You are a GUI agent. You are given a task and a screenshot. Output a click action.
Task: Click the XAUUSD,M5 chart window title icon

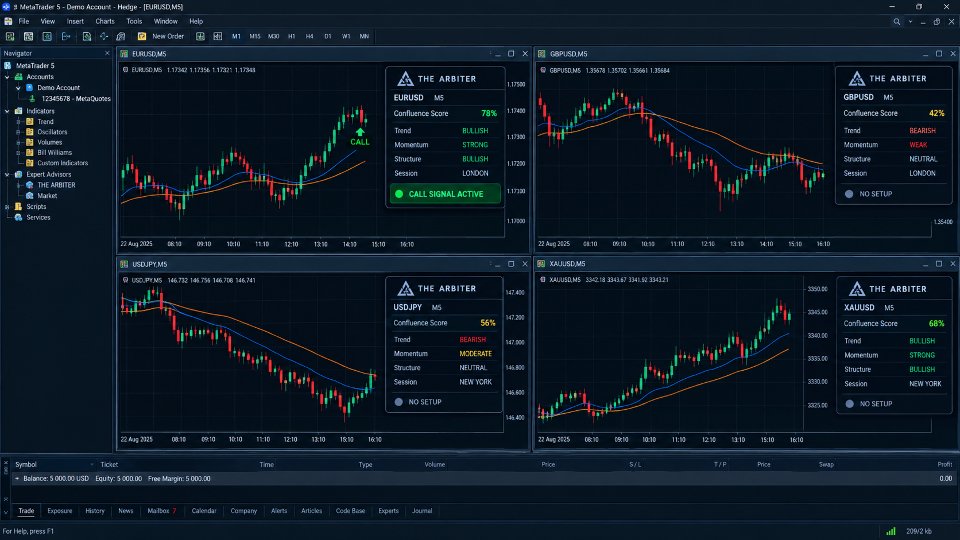pyautogui.click(x=541, y=264)
